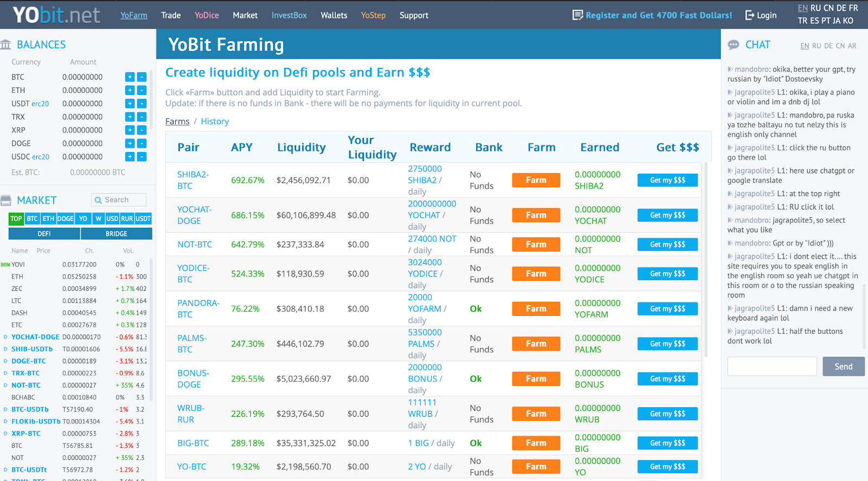Click Get my $$$ for YOCHAT-DOGE
This screenshot has width=868, height=481.
click(667, 216)
